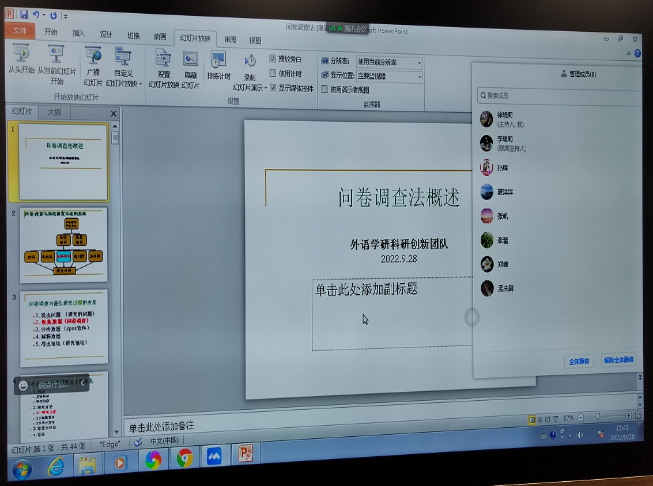Start slide show From Beginning (从头开始)
The image size is (653, 486).
(x=21, y=58)
